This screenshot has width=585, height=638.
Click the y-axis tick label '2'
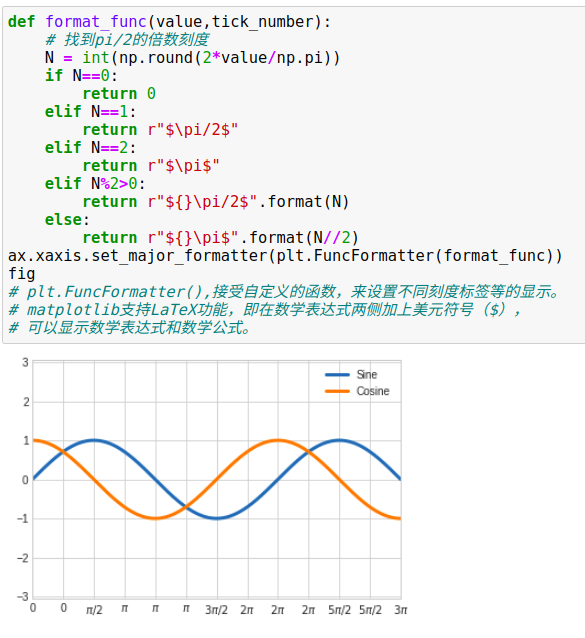26,402
